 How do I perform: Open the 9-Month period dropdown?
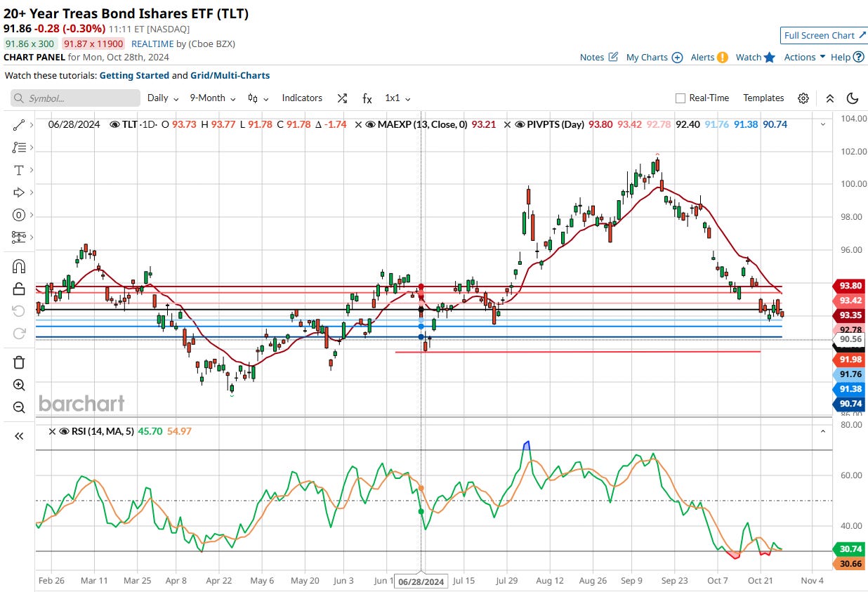click(x=213, y=98)
